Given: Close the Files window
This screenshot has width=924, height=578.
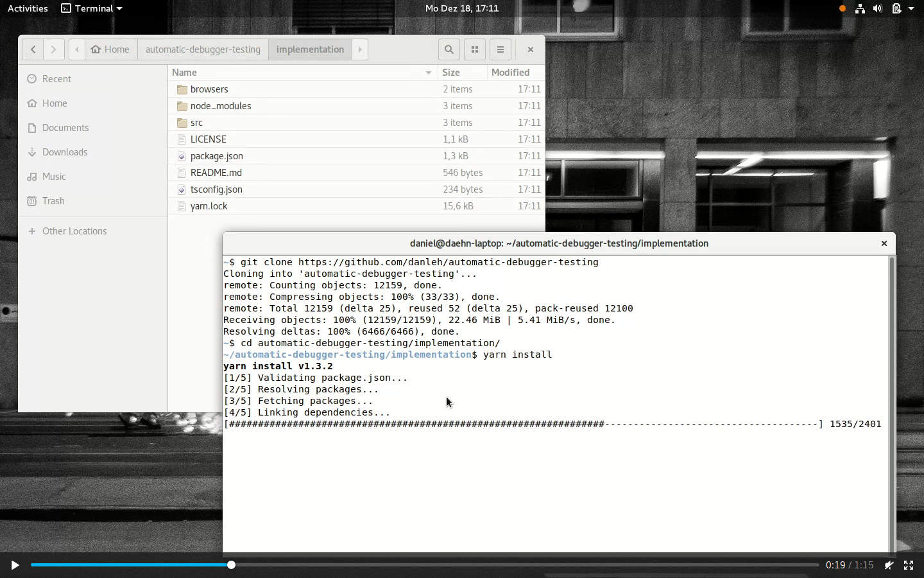Looking at the screenshot, I should coord(531,49).
